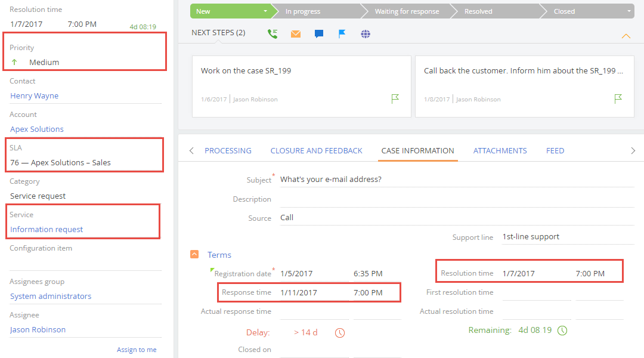Click the green clock icon beside Remaining
The width and height of the screenshot is (644, 358).
(x=561, y=329)
